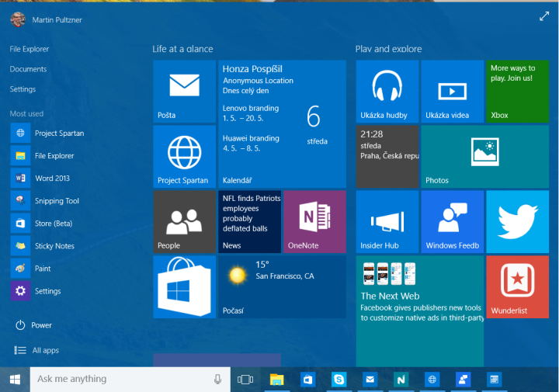
Task: Open the Ukázka hudby music tile
Action: coord(387,92)
